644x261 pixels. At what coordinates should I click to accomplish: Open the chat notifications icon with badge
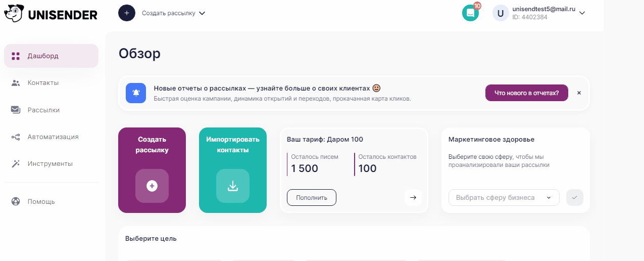(x=470, y=13)
